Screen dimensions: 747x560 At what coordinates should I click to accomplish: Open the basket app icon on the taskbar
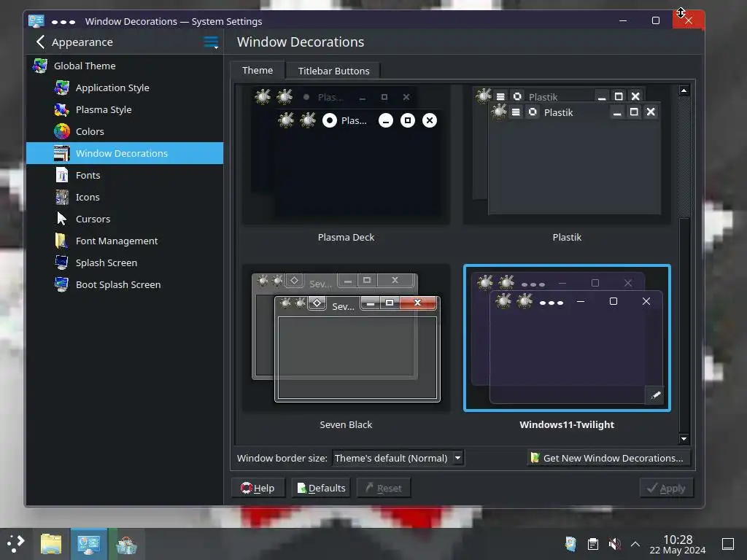click(x=126, y=544)
